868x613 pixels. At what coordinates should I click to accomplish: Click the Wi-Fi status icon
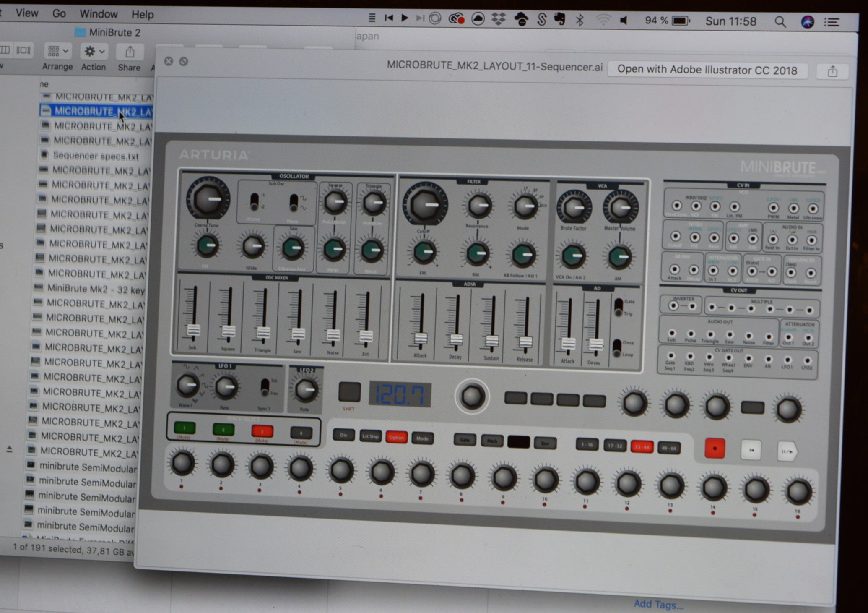603,20
